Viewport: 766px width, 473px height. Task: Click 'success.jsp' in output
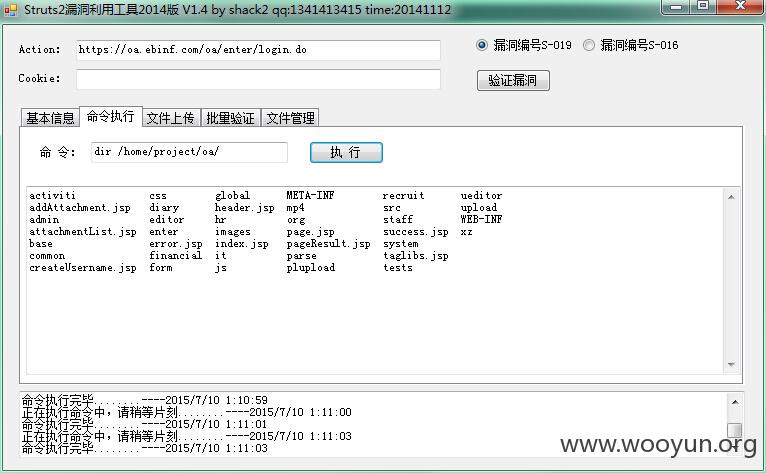[416, 232]
